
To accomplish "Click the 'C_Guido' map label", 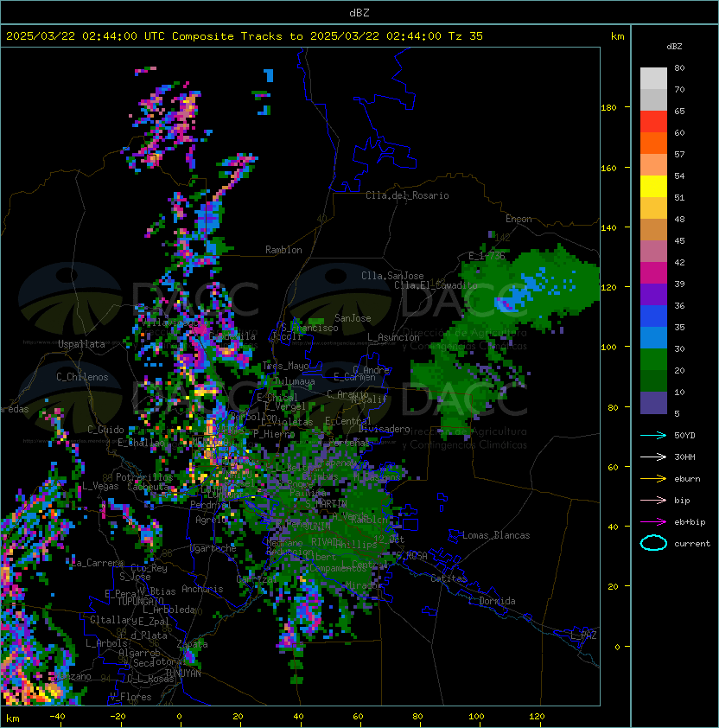I will point(105,430).
